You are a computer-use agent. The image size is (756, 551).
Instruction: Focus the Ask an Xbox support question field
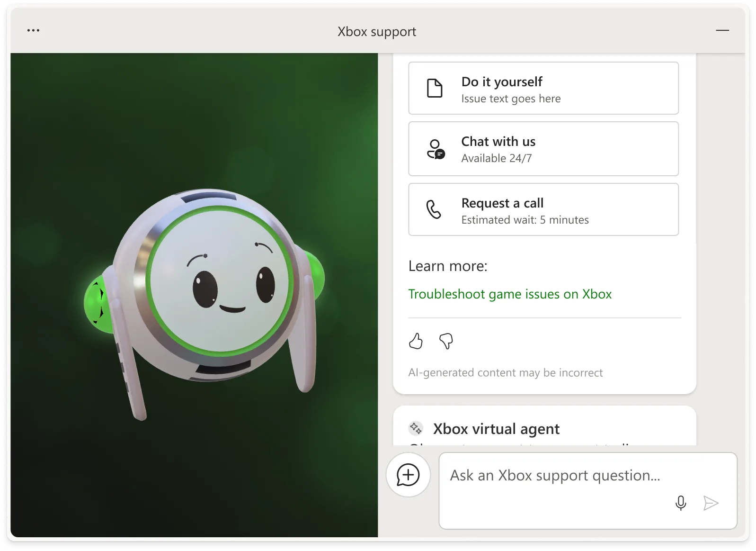pos(588,491)
